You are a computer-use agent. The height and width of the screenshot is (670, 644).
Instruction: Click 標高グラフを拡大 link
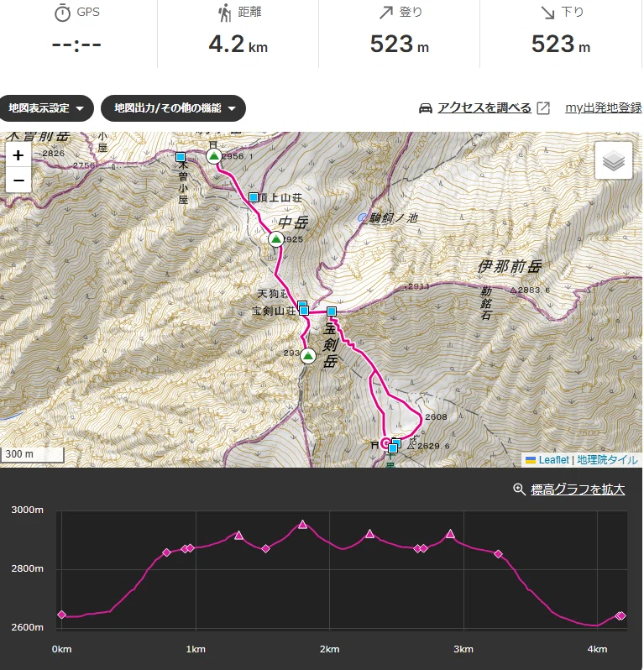click(578, 489)
